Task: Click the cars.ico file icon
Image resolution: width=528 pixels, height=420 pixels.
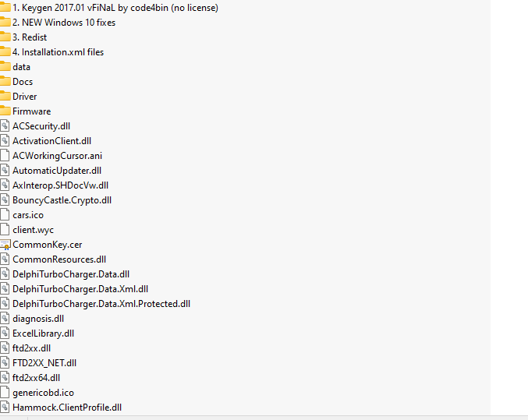Action: tap(5, 215)
